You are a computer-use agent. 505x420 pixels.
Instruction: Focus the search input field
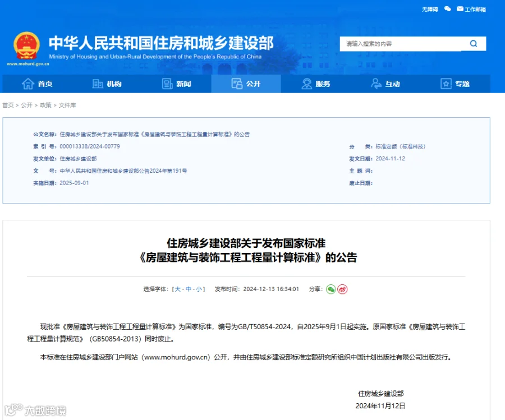pyautogui.click(x=400, y=43)
